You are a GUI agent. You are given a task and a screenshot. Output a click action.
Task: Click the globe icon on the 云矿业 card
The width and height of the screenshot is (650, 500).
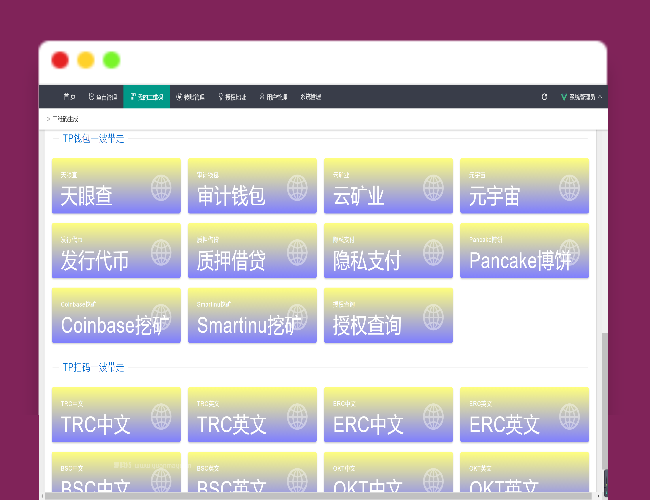coord(433,188)
